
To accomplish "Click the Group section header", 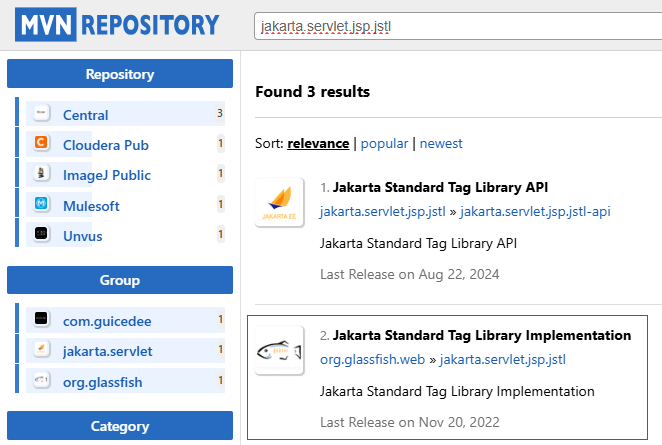I will tap(120, 280).
